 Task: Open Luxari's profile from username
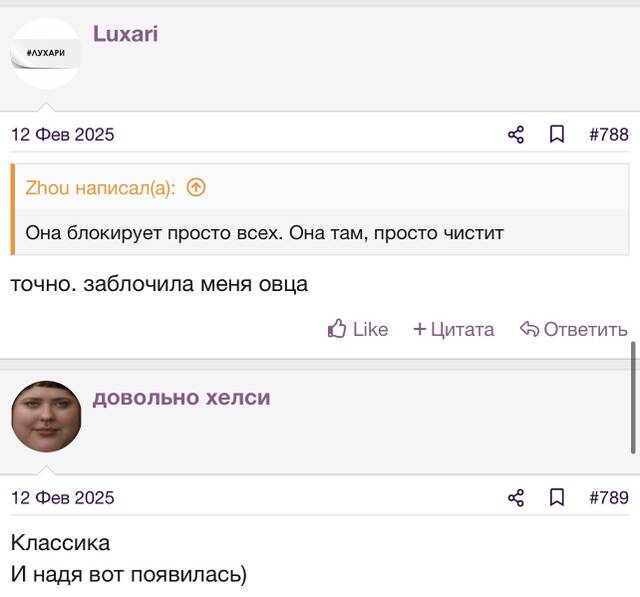125,33
